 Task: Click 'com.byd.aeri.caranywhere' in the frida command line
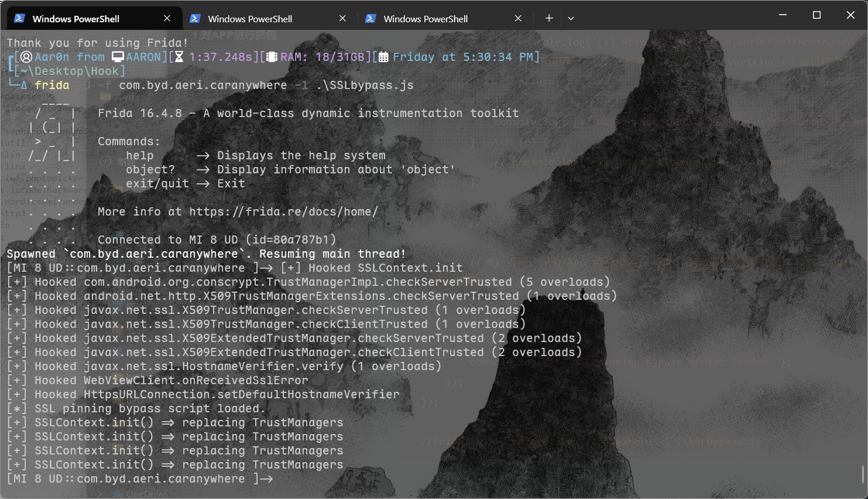[x=203, y=85]
